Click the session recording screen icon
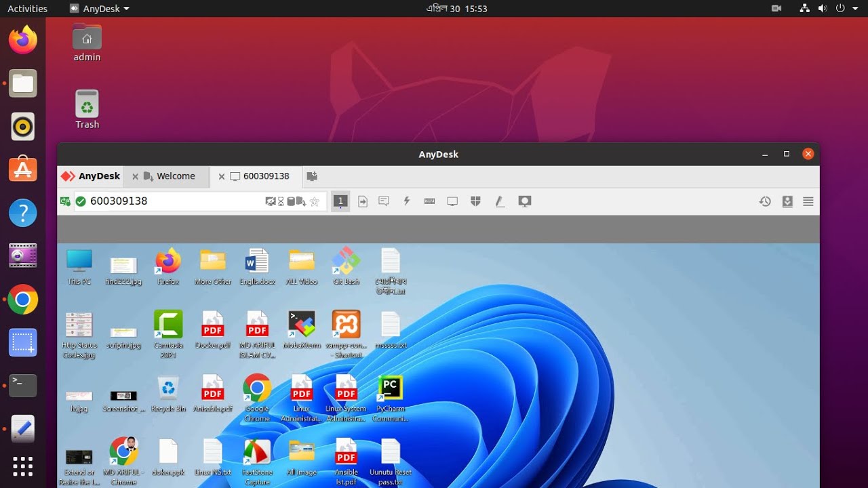Image resolution: width=868 pixels, height=488 pixels. tap(524, 201)
